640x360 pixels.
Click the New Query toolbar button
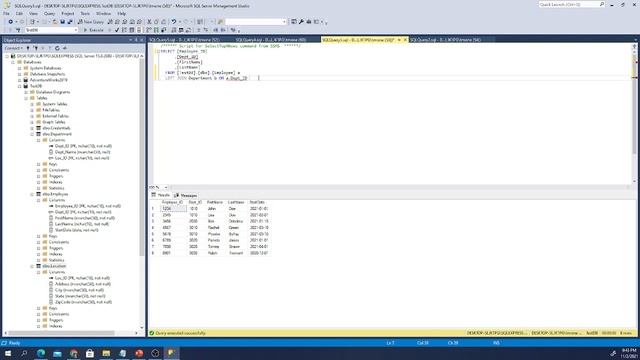[x=91, y=22]
